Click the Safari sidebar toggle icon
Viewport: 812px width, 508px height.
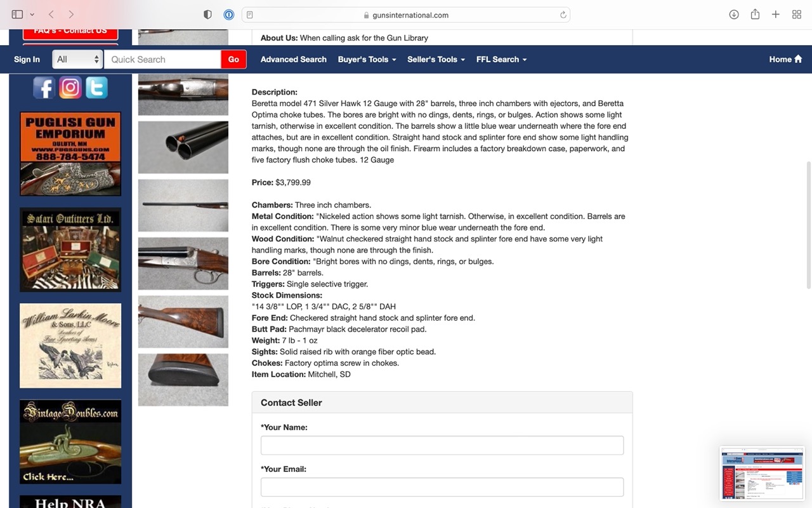coord(17,15)
